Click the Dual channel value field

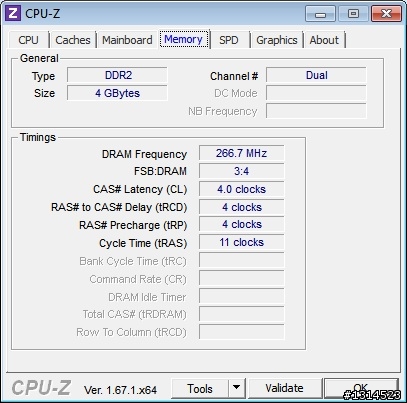click(x=316, y=75)
